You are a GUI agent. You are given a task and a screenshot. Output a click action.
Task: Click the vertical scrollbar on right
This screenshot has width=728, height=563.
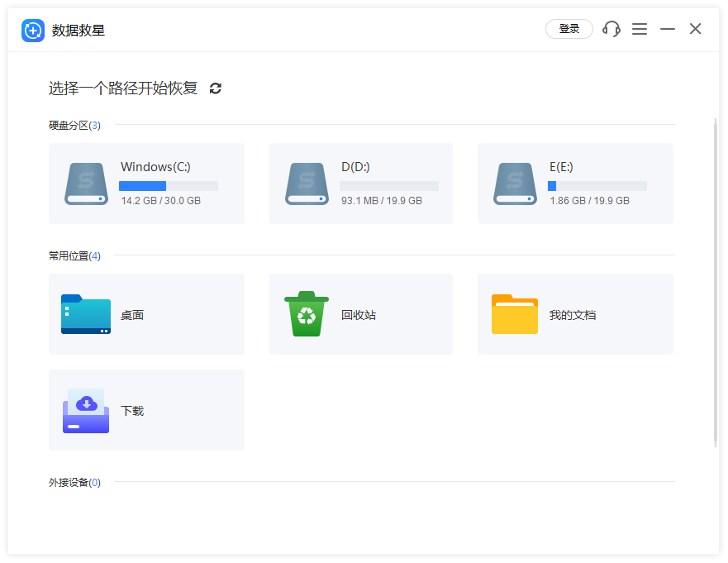coord(716,281)
